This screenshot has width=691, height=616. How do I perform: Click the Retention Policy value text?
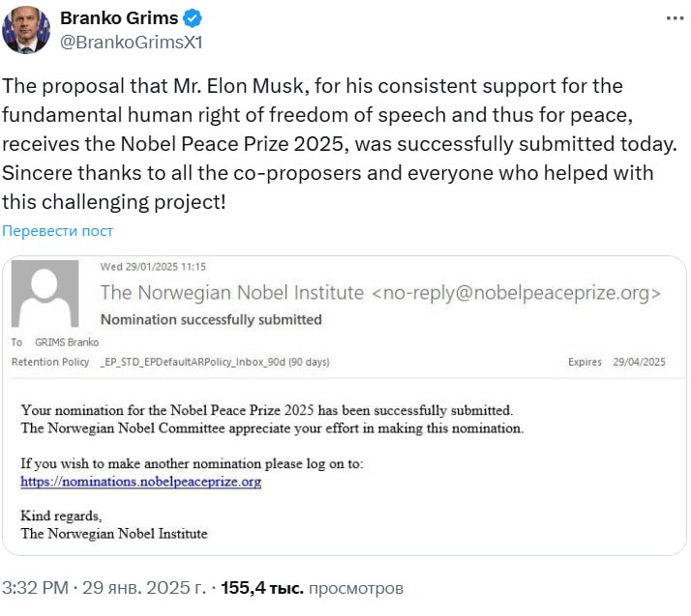[215, 362]
